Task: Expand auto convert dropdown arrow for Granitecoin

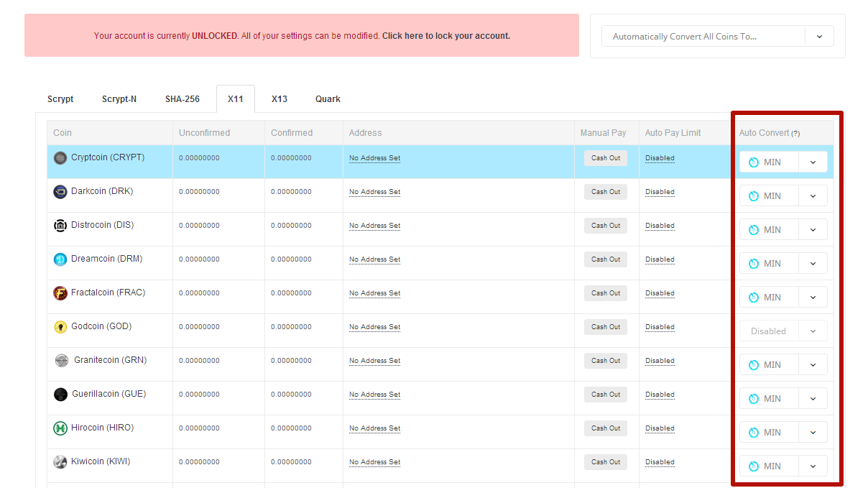Action: pos(813,364)
